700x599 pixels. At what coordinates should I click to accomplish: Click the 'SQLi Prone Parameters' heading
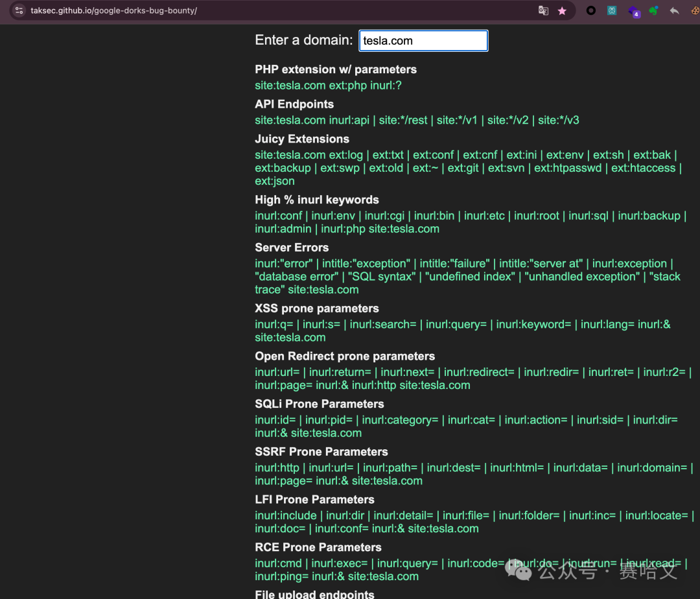pos(319,404)
